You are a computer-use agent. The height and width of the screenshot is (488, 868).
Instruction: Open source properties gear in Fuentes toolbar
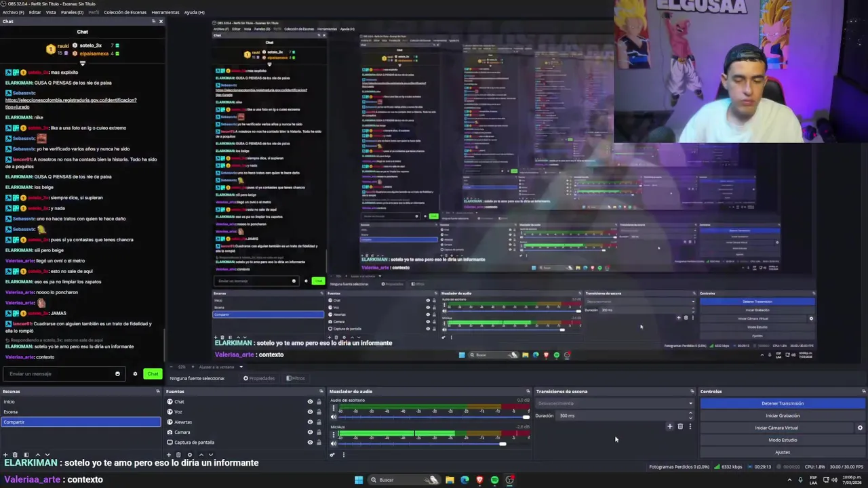190,455
